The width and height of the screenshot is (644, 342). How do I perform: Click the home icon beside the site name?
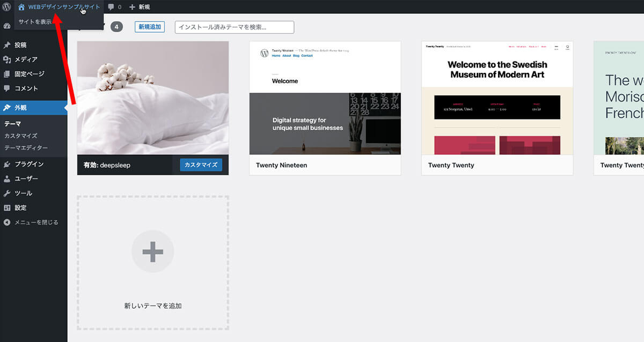tap(21, 7)
